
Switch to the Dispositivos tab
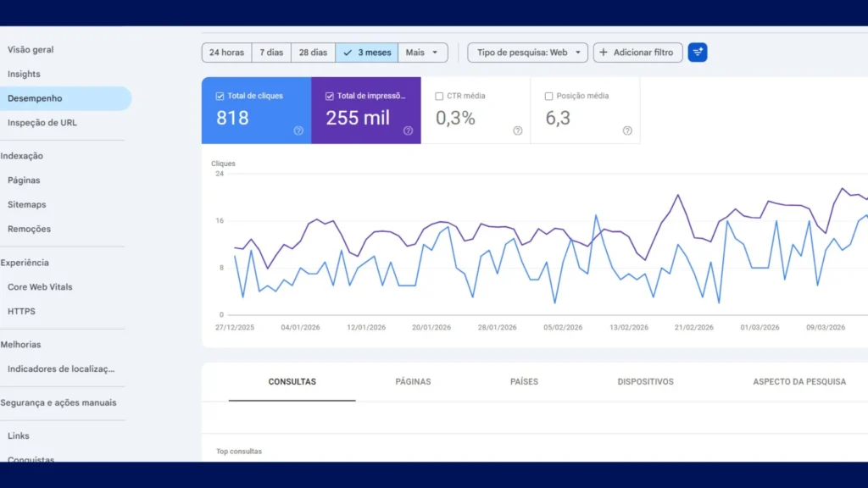[x=645, y=382]
